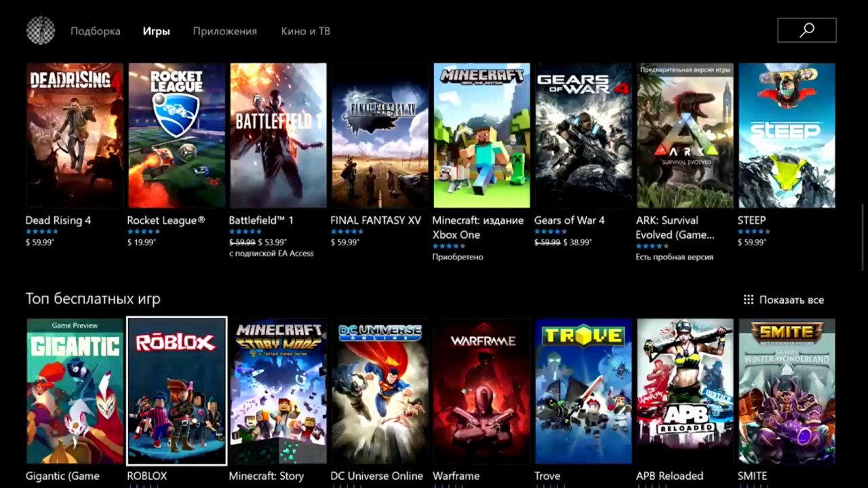Image resolution: width=868 pixels, height=488 pixels.
Task: Open the Приложения tab
Action: click(225, 31)
